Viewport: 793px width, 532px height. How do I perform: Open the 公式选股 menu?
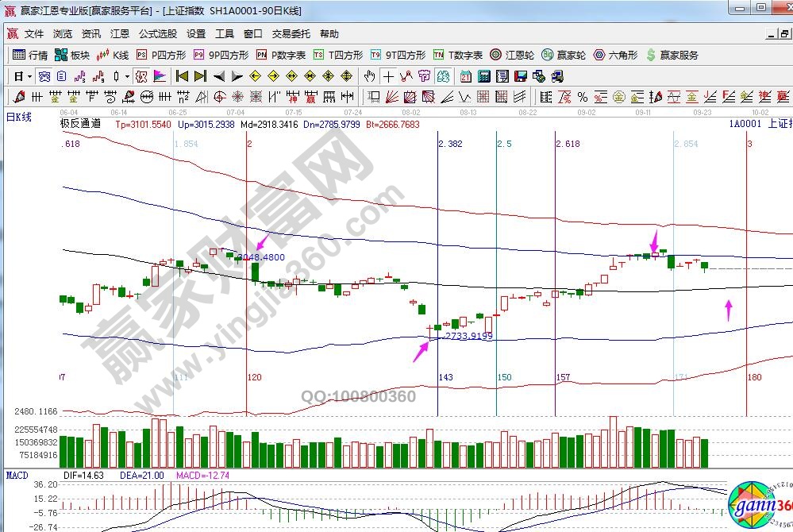pos(158,34)
